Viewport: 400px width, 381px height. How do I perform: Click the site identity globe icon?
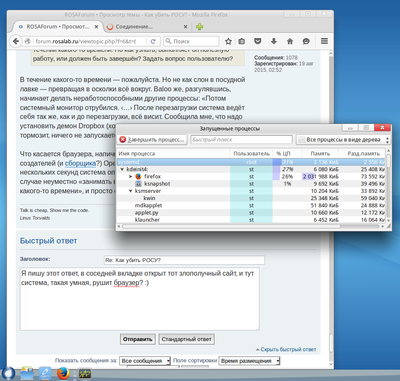[x=27, y=41]
